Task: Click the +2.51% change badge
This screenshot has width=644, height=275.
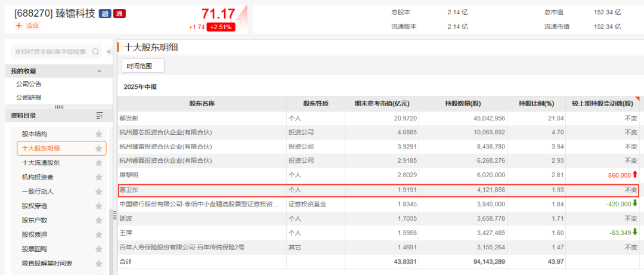Action: tap(221, 27)
